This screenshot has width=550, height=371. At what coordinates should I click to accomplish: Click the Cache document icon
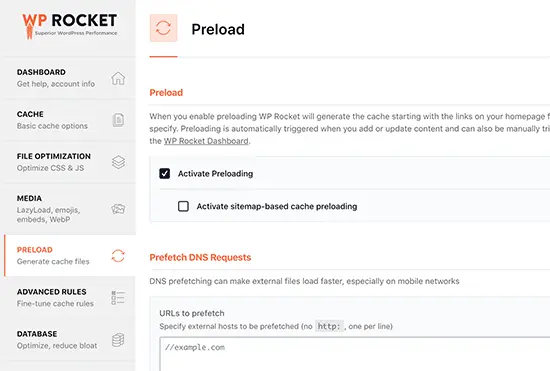coord(118,120)
